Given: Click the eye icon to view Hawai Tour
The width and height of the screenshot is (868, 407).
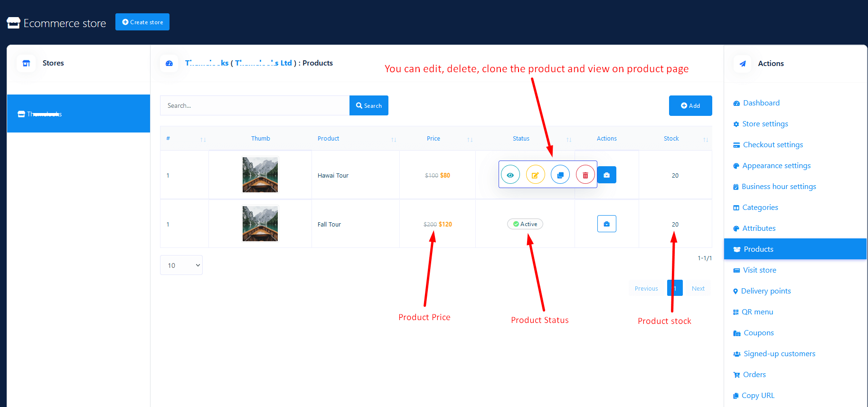Looking at the screenshot, I should pyautogui.click(x=510, y=175).
